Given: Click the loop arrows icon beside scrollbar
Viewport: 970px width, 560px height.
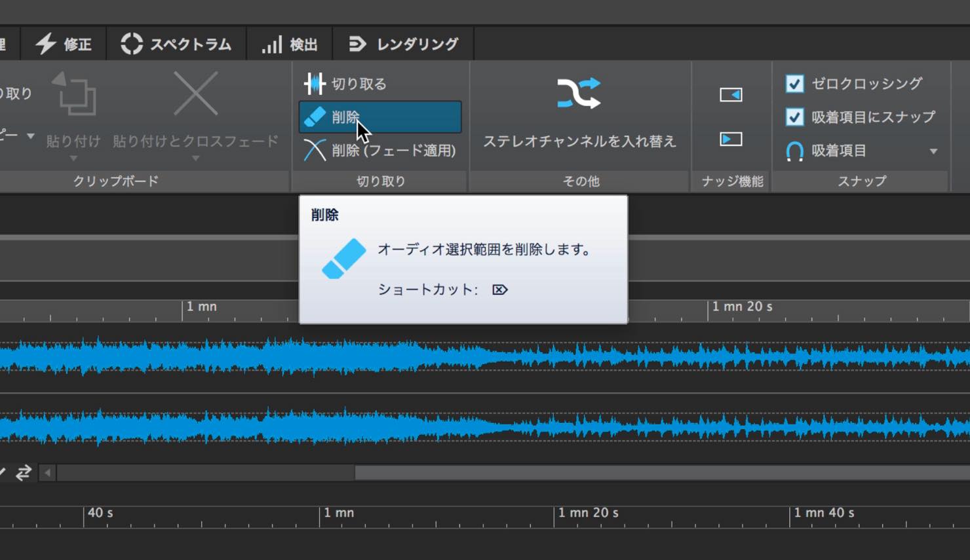Looking at the screenshot, I should click(24, 472).
